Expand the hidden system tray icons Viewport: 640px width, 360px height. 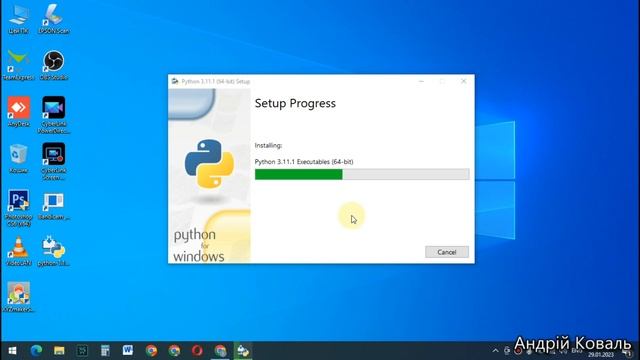pos(496,351)
